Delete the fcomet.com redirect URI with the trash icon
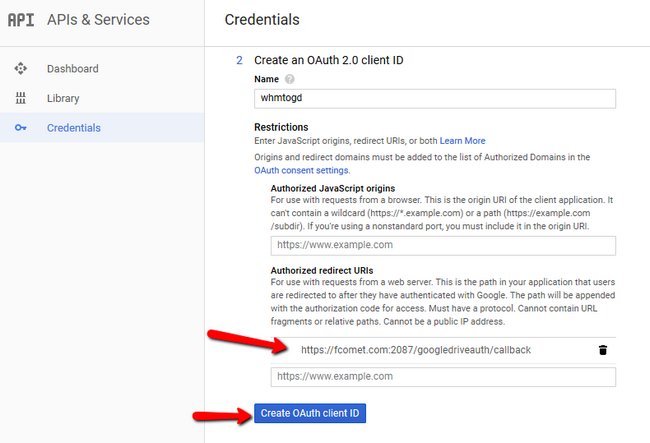 pos(602,350)
